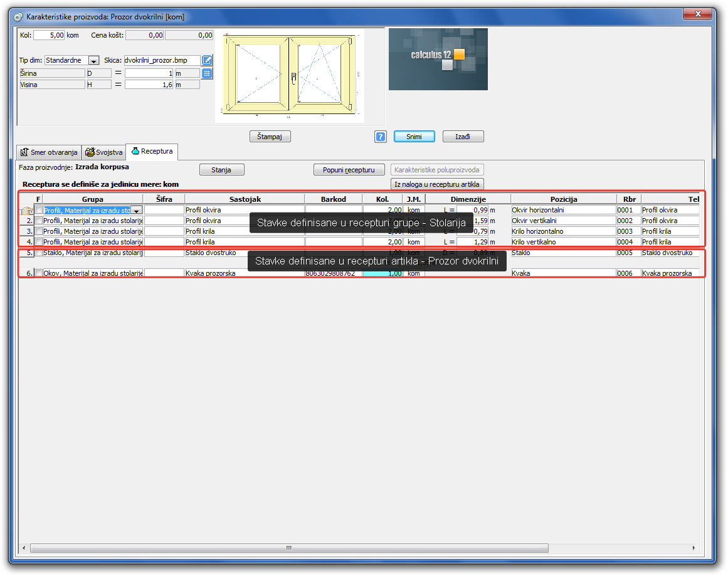Click the edit sketch icon beside Skica field

click(207, 60)
